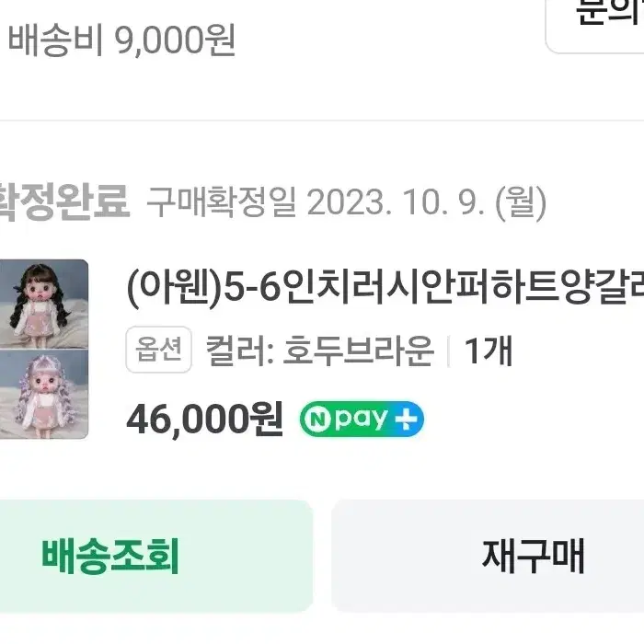Screen dimensions: 644x644
Task: Tap the green Npay plus badge
Action: coord(362,419)
